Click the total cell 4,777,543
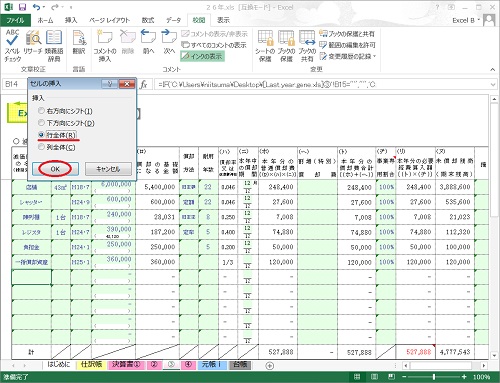500x383 pixels. [x=455, y=352]
